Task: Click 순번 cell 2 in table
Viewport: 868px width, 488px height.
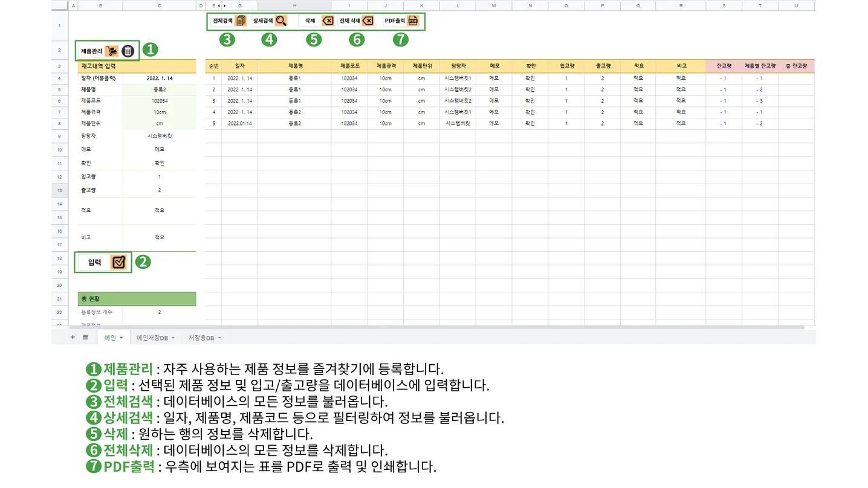Action: [x=213, y=89]
